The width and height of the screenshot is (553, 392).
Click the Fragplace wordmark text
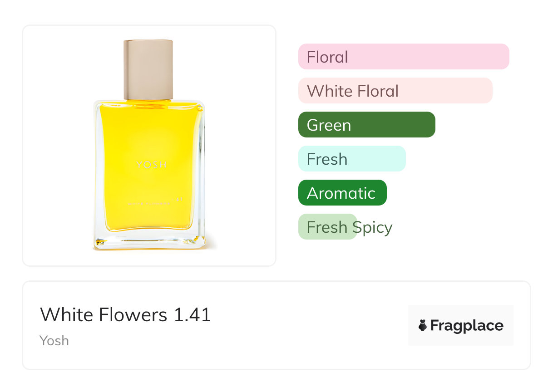pyautogui.click(x=467, y=326)
